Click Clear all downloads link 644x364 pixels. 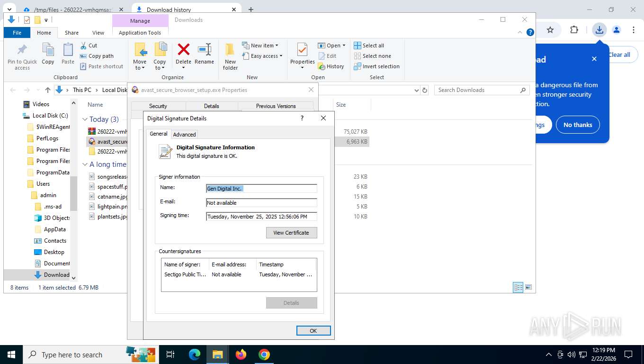click(x=619, y=55)
